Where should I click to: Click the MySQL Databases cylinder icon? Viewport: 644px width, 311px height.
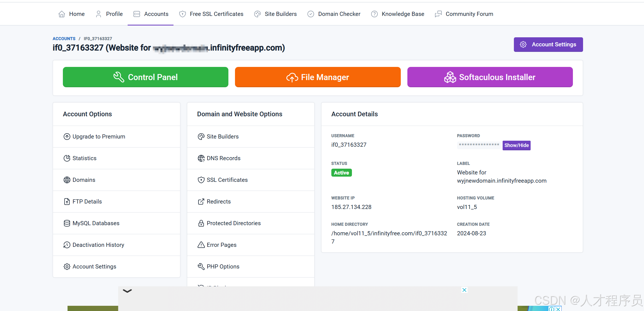point(67,223)
